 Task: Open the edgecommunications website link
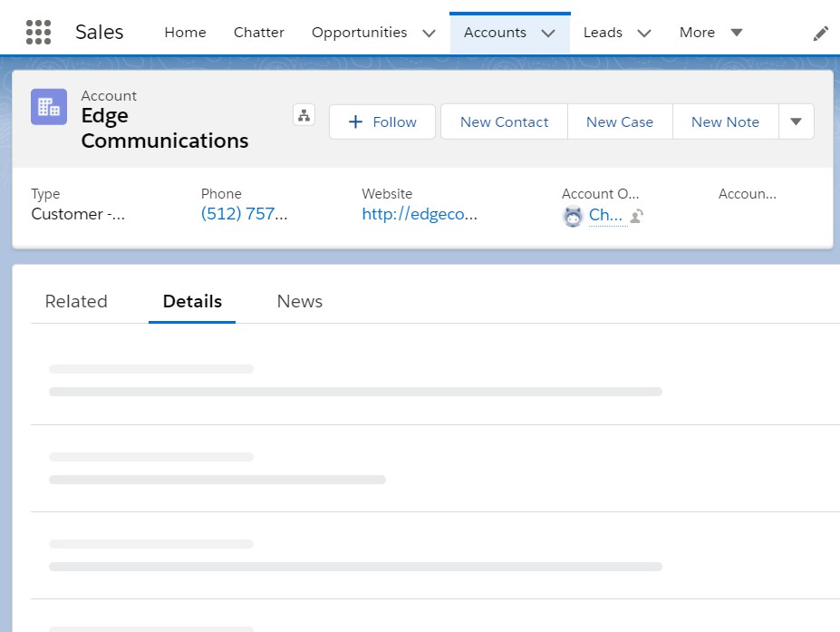pos(419,215)
